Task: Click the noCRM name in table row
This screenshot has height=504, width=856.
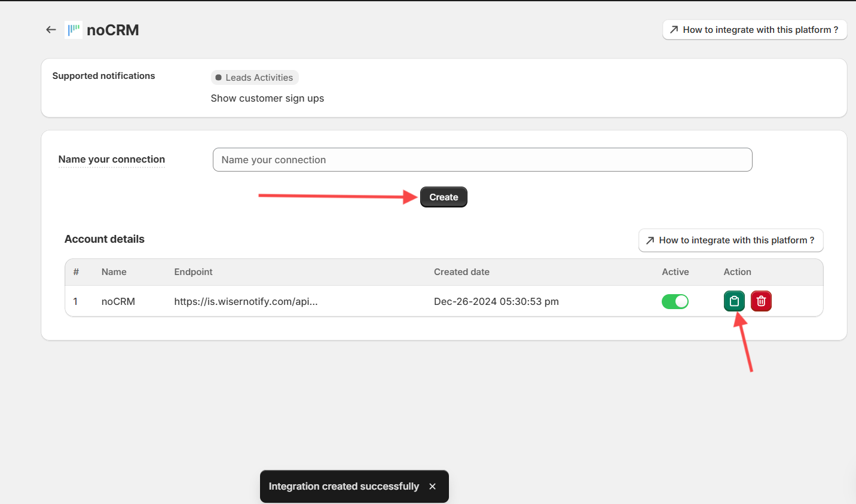Action: click(x=118, y=301)
